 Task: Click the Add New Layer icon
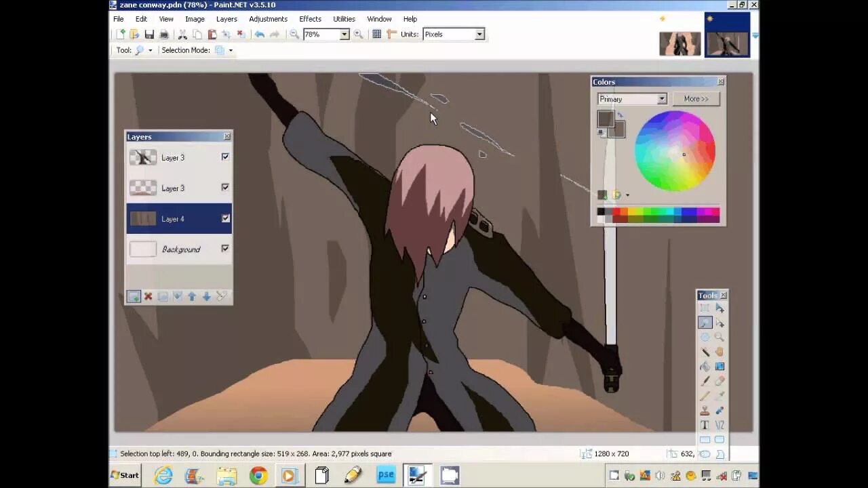(134, 296)
